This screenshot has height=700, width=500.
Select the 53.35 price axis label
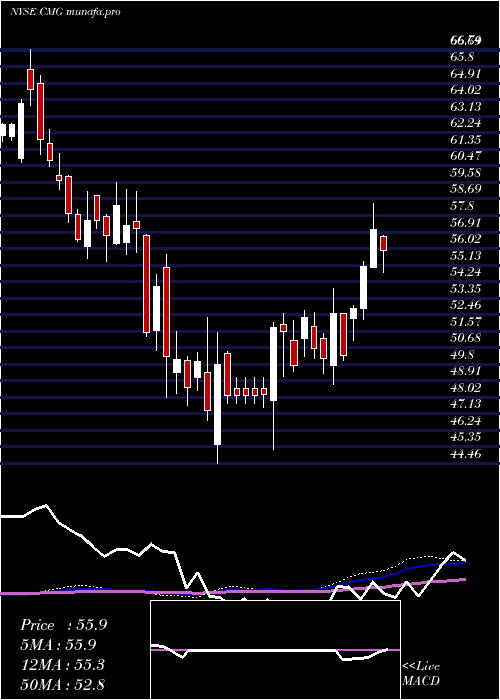[x=466, y=288]
